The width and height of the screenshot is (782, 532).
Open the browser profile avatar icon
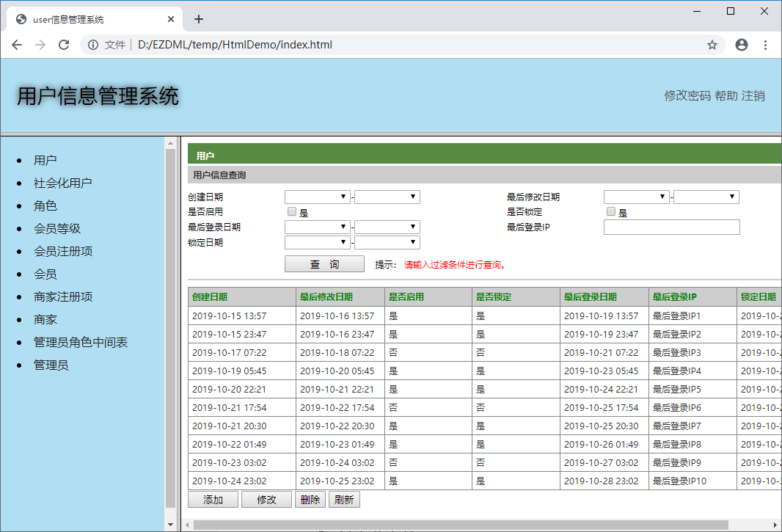[x=742, y=45]
